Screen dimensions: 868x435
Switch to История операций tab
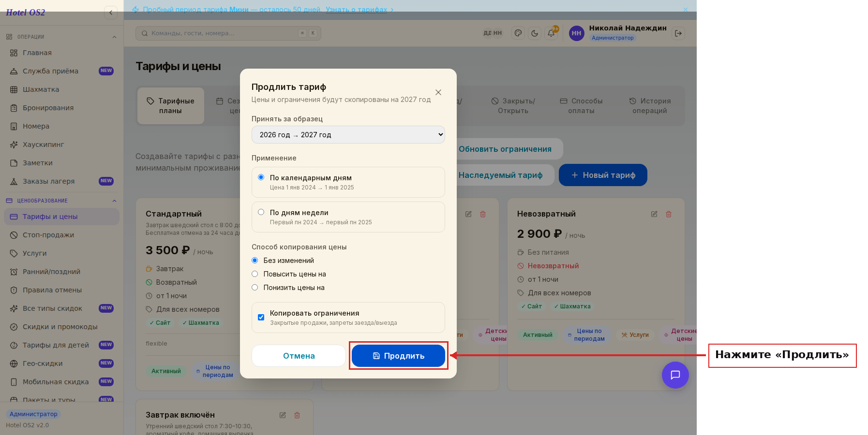650,106
